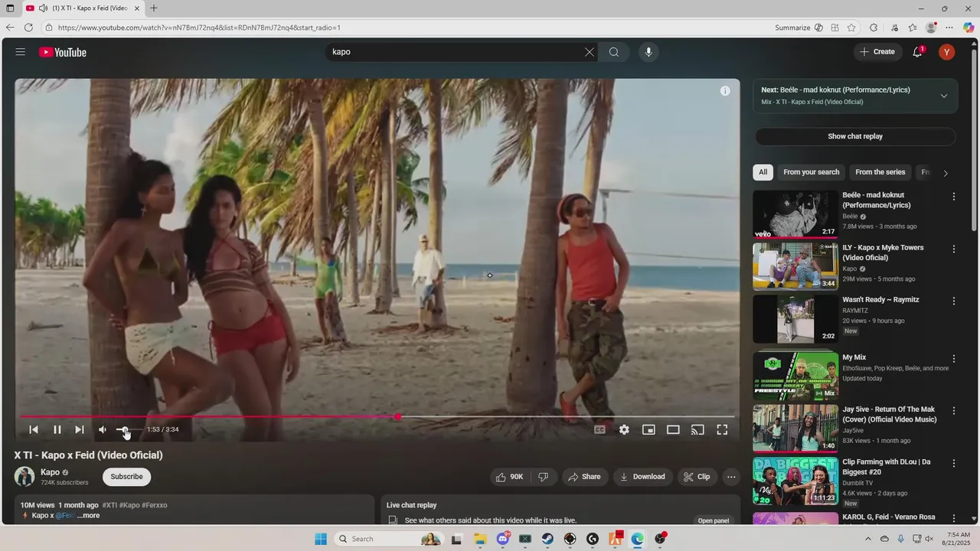Clear the search box with the X
Image resolution: width=980 pixels, height=551 pixels.
coord(590,52)
